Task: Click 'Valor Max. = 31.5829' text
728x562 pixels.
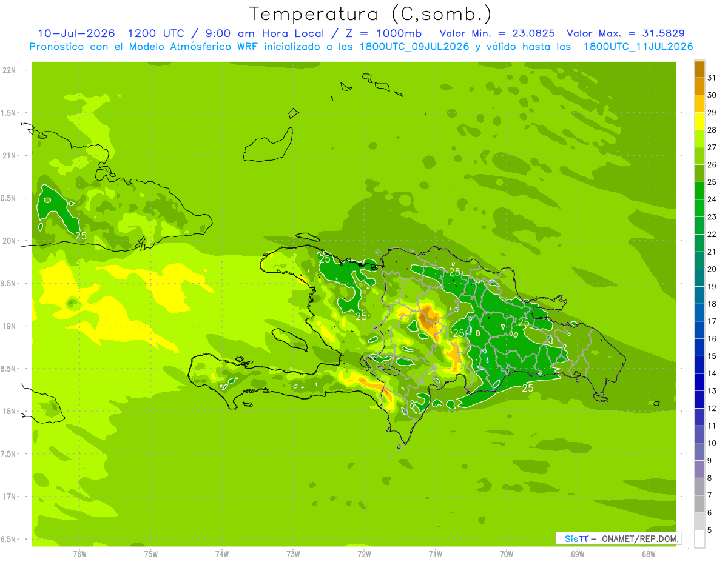Action: click(x=625, y=33)
